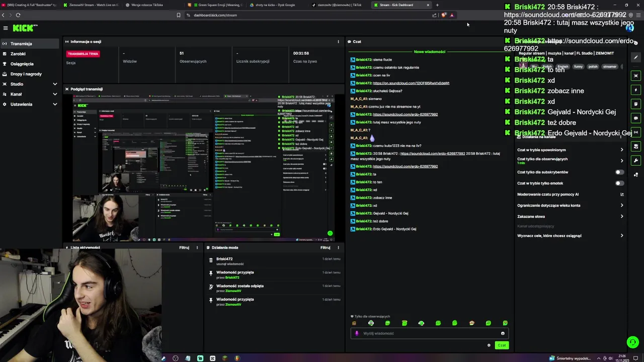The image size is (644, 362).
Task: Click the wrench icon in right toolbar
Action: (636, 160)
